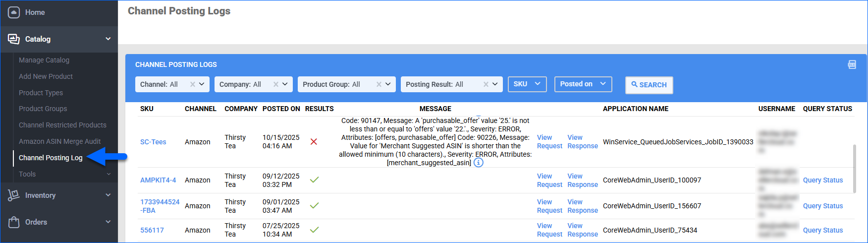Click the Inventory icon in sidebar
The image size is (868, 243).
(14, 195)
